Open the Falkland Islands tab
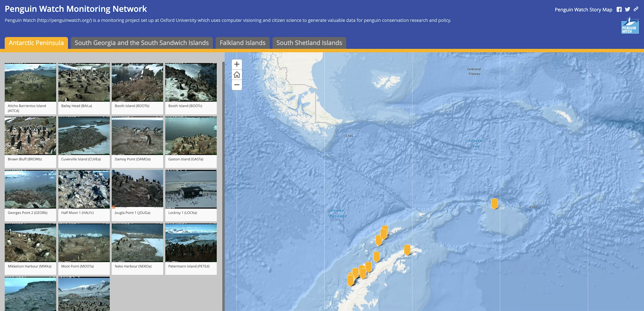Image resolution: width=644 pixels, height=311 pixels. tap(242, 43)
